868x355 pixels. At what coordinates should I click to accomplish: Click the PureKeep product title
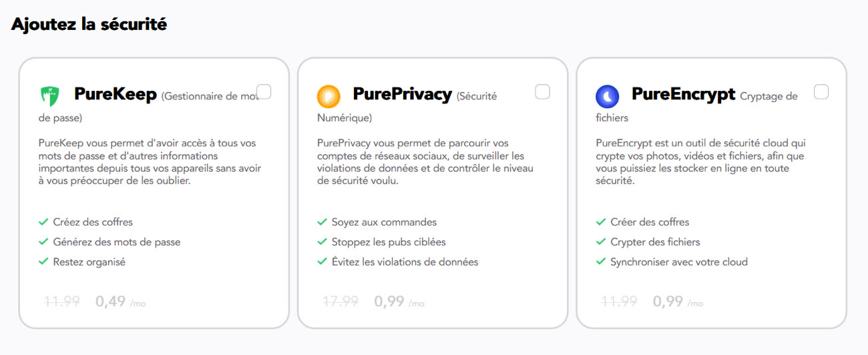[116, 94]
